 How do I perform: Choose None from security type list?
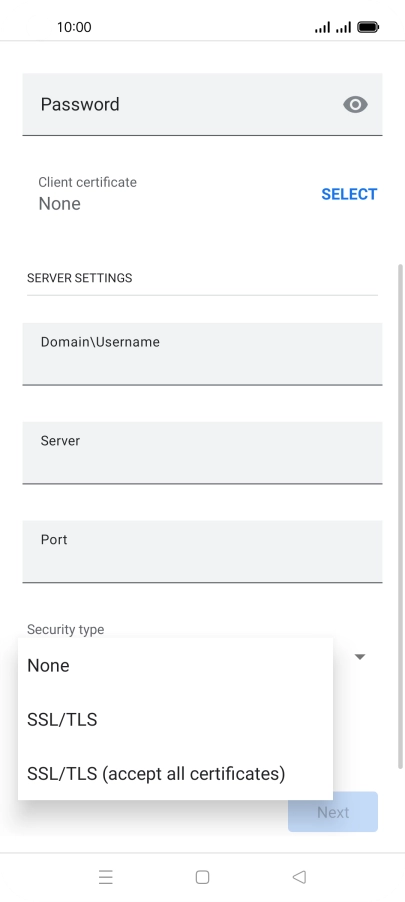[175, 666]
